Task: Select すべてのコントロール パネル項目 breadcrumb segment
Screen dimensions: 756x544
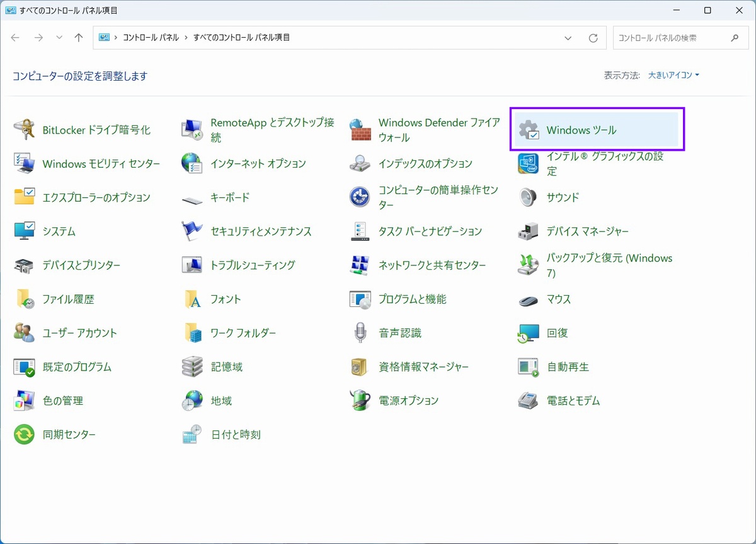Action: 242,38
